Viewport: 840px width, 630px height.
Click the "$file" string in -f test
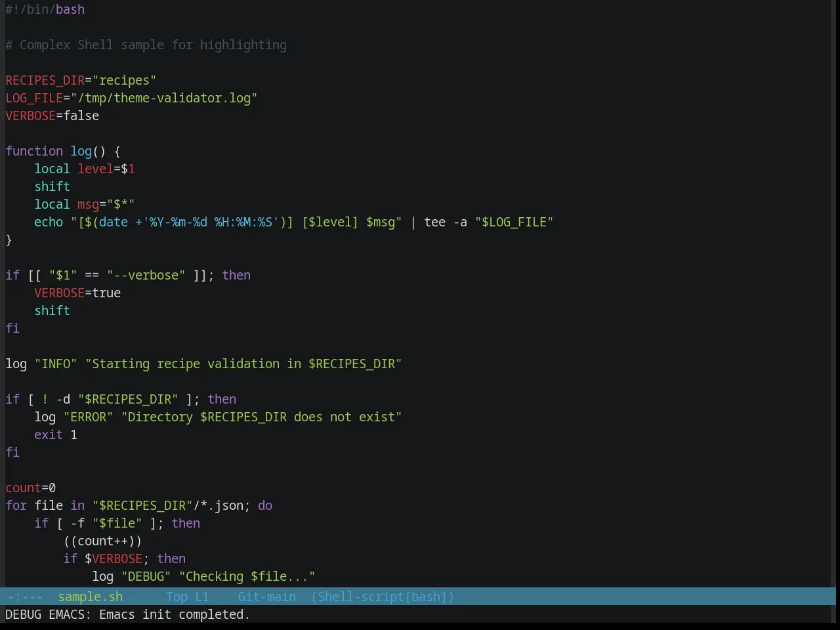117,523
